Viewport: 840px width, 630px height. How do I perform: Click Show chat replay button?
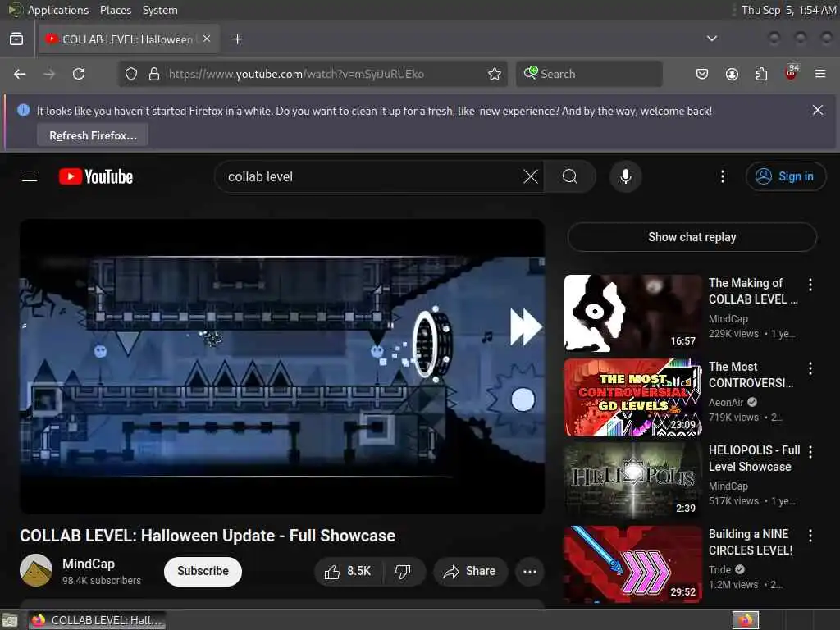[692, 237]
